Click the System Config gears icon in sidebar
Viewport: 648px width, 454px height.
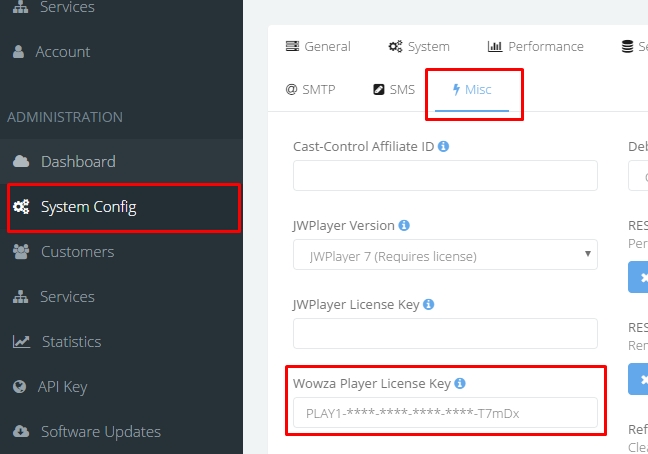click(21, 207)
